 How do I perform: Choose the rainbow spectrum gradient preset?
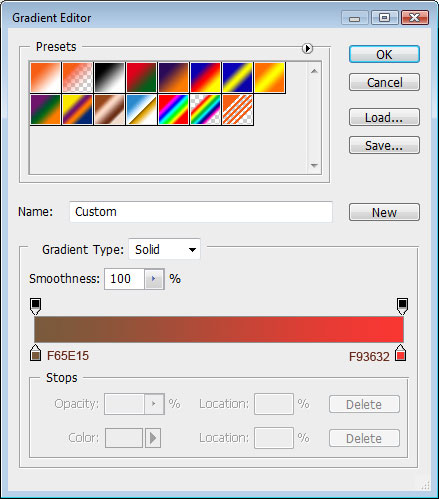click(173, 109)
